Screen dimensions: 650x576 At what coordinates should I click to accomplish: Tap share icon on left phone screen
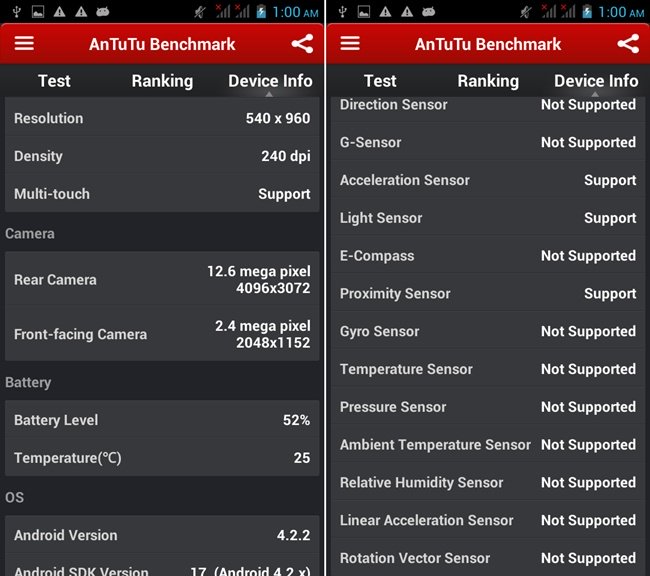click(x=302, y=44)
